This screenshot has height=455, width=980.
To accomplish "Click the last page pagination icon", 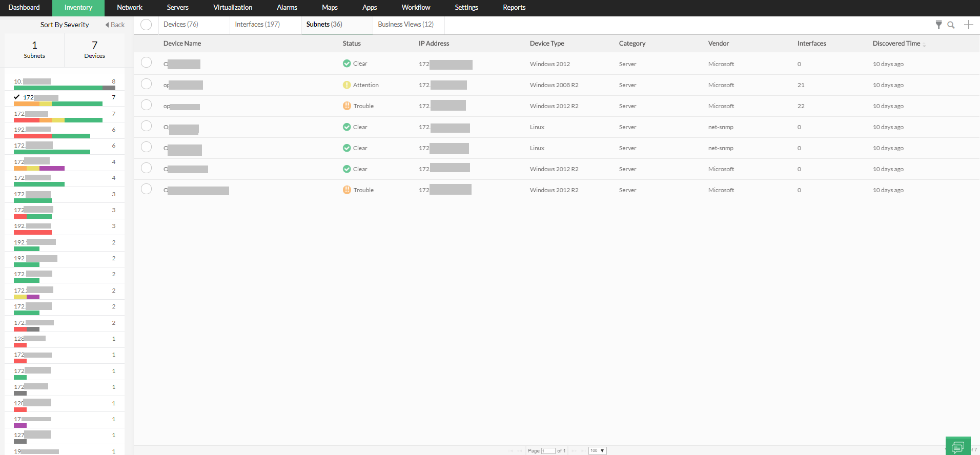I will click(x=582, y=451).
